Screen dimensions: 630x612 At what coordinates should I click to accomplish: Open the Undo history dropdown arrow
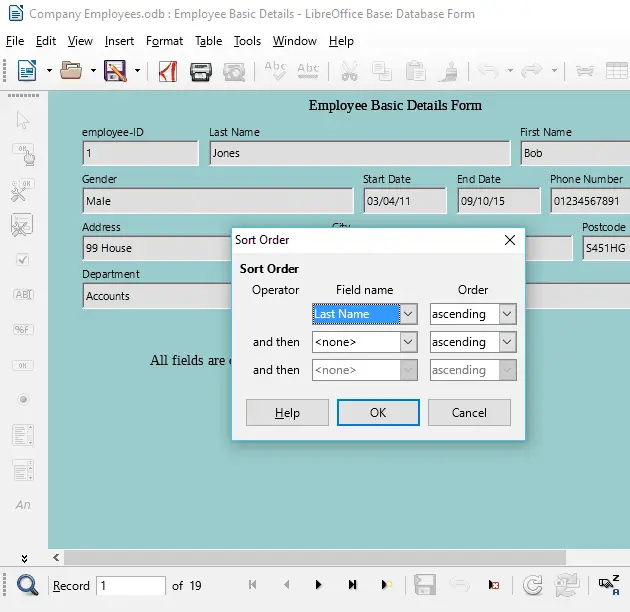(510, 71)
